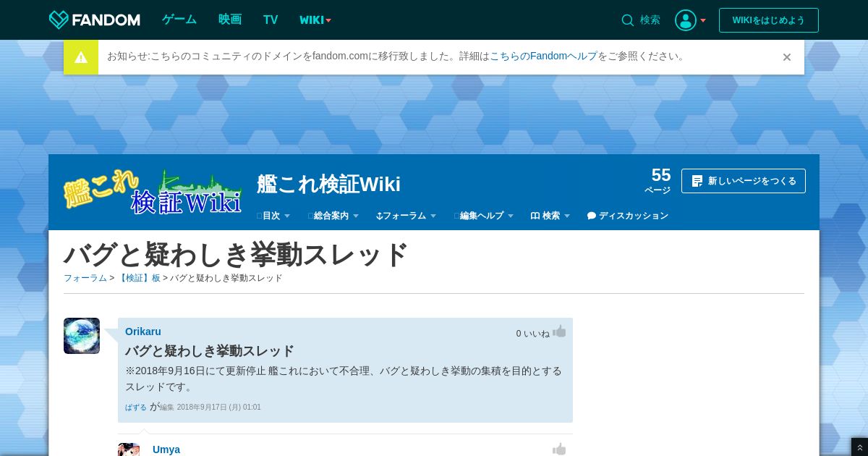Viewport: 868px width, 456px height.
Task: Click the Fandom logo
Action: [95, 20]
